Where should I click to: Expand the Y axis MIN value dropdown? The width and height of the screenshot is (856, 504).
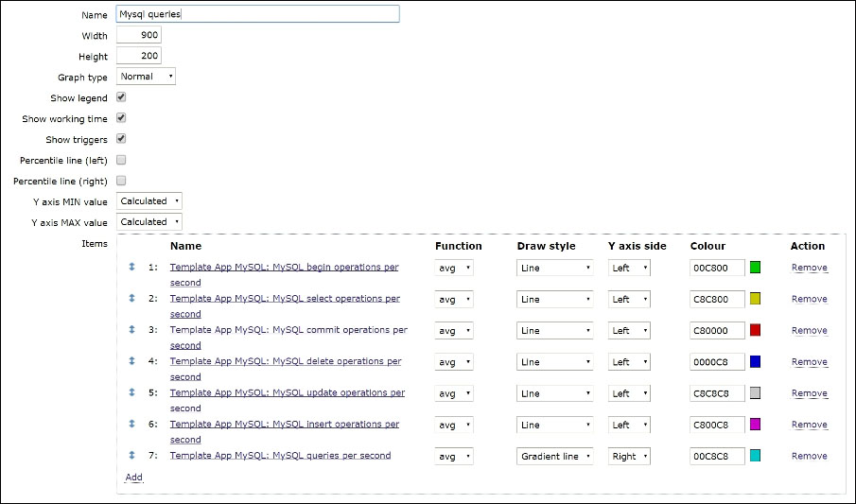(148, 201)
